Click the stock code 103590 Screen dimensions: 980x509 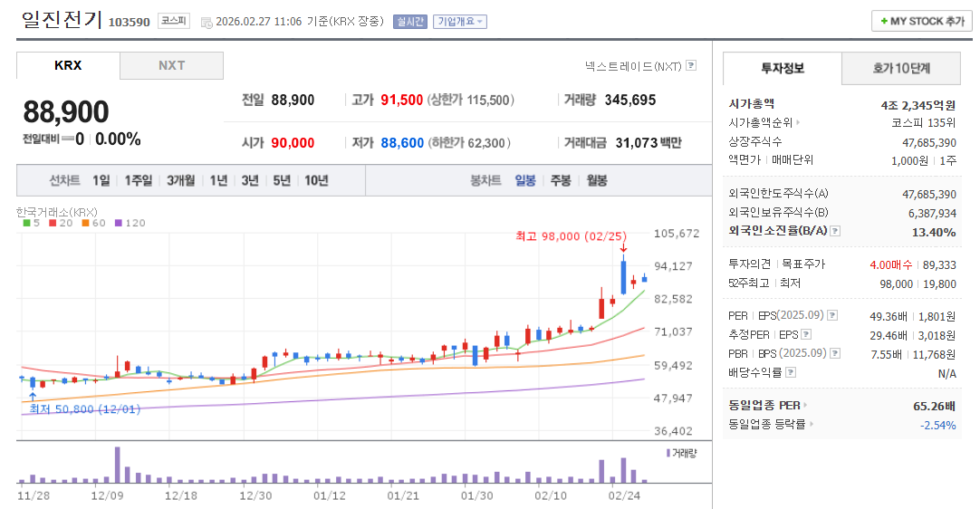coord(130,23)
